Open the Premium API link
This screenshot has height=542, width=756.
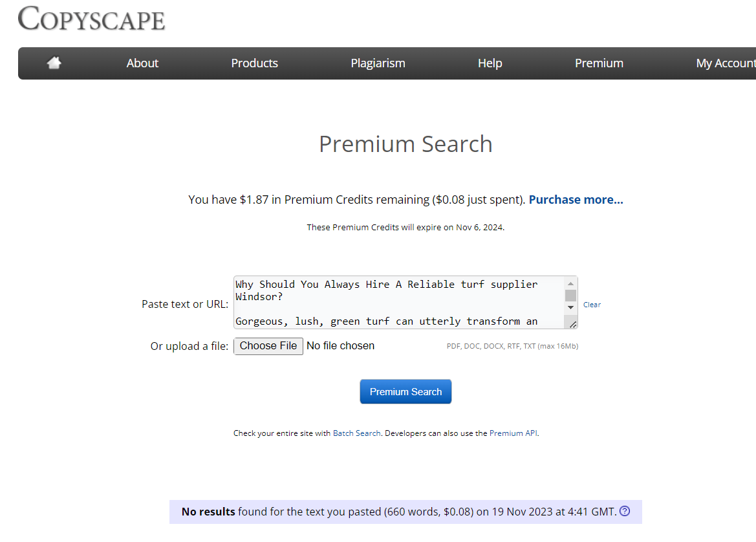513,433
